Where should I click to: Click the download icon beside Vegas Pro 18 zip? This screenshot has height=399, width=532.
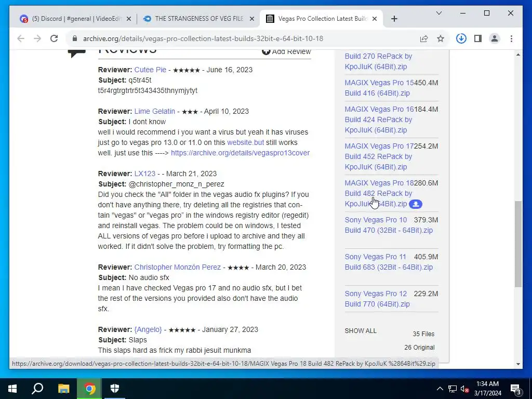click(416, 204)
